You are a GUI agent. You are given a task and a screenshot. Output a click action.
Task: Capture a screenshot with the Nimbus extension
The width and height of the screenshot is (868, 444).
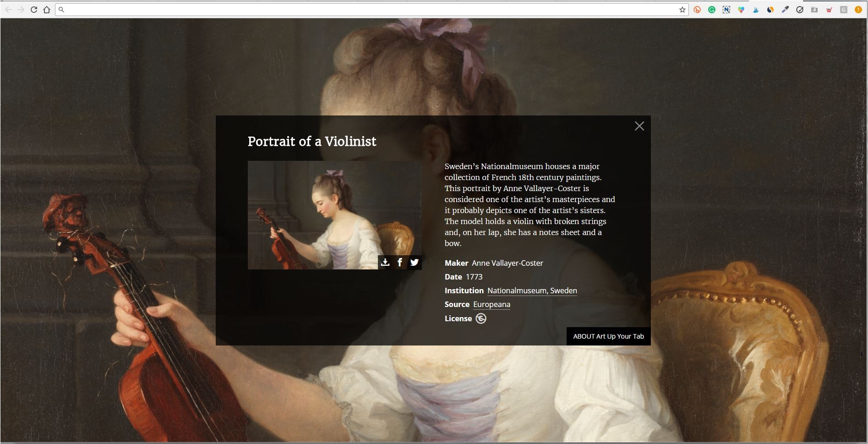[x=726, y=9]
